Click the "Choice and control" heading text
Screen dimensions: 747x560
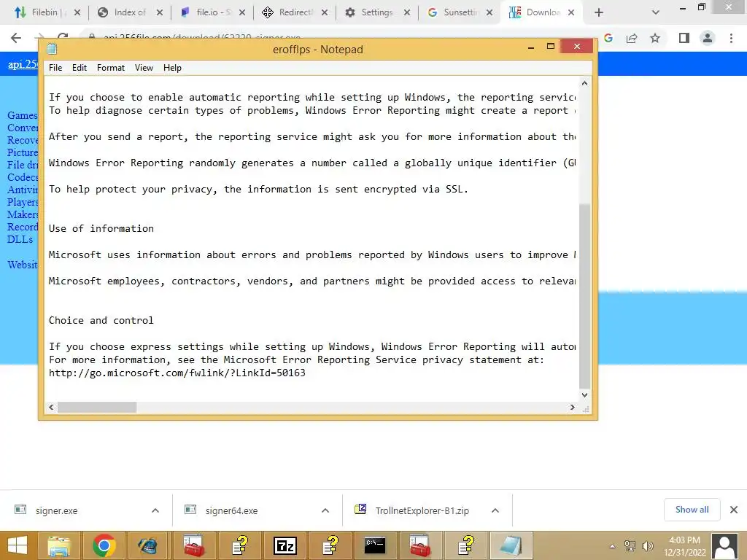(x=101, y=321)
